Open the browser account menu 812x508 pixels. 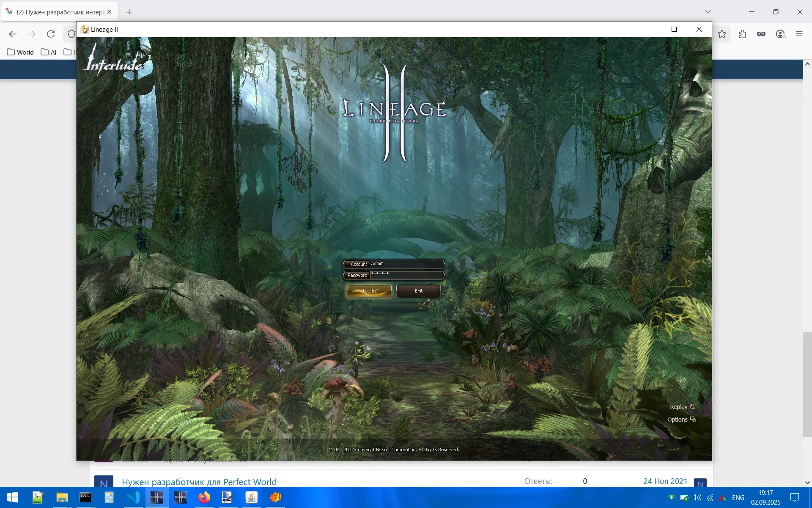point(781,34)
